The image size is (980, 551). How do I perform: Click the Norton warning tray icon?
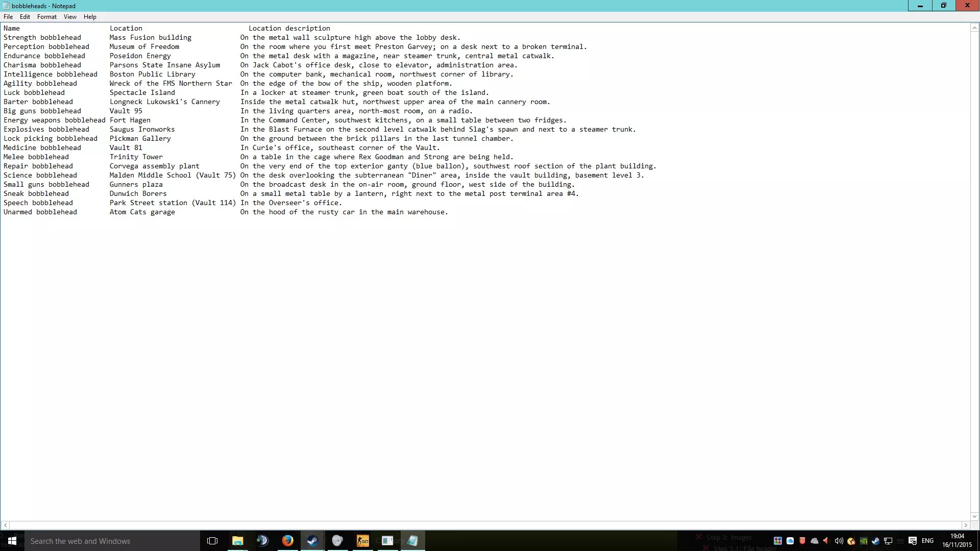(851, 541)
